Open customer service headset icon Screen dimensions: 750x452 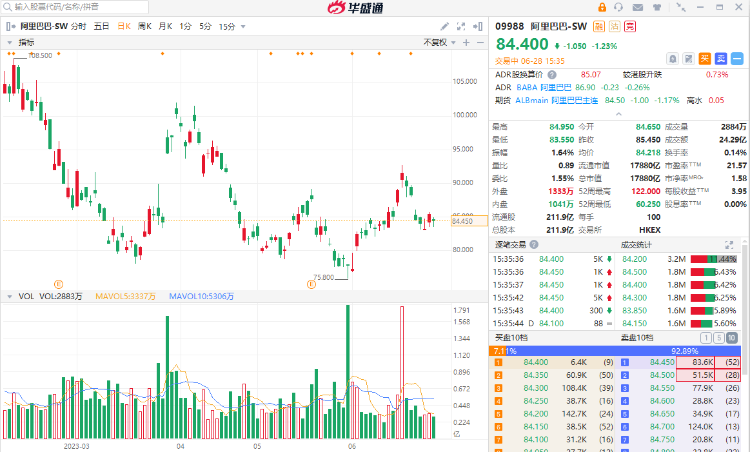click(x=619, y=7)
